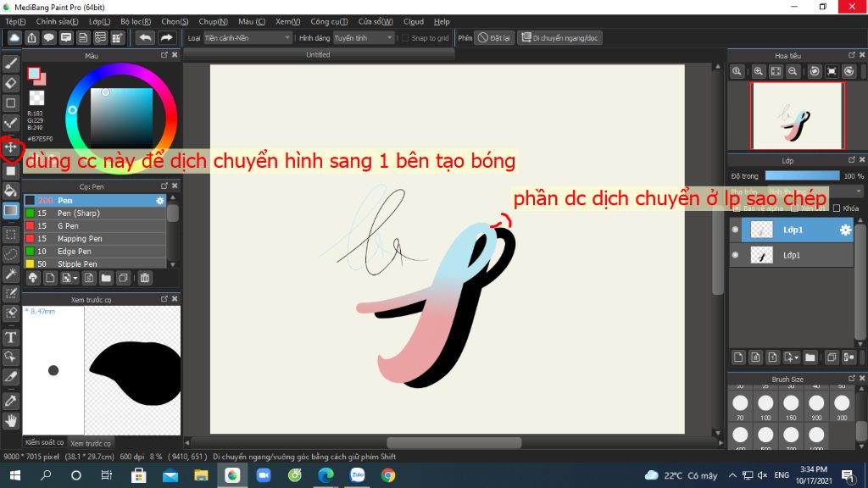Select the Mapping Pen brush

coord(95,238)
